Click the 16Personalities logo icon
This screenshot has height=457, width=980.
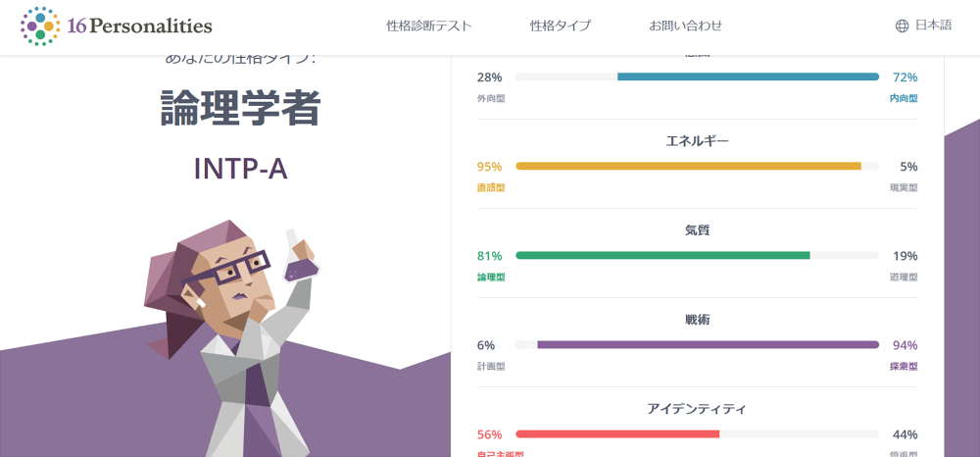click(x=40, y=26)
